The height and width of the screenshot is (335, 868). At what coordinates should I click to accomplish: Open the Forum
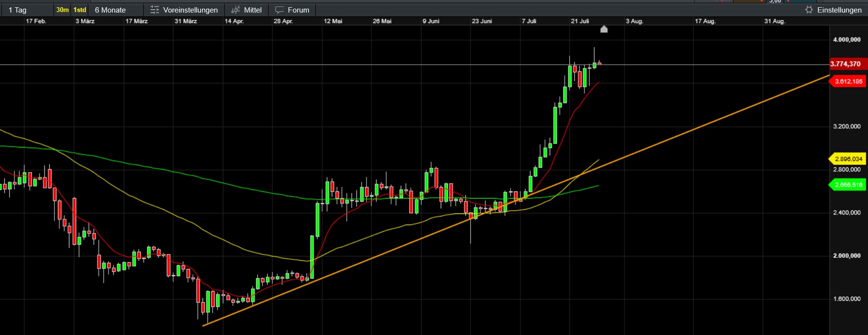click(292, 10)
